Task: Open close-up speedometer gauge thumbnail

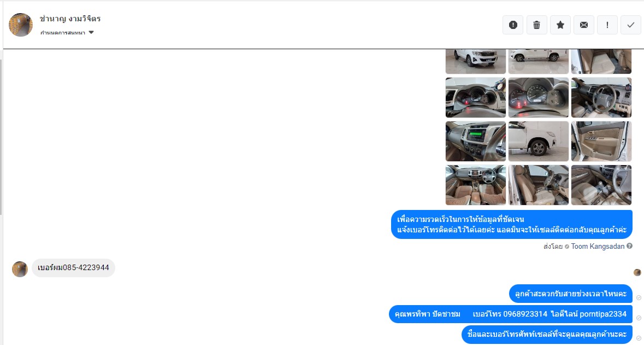Action: point(539,97)
